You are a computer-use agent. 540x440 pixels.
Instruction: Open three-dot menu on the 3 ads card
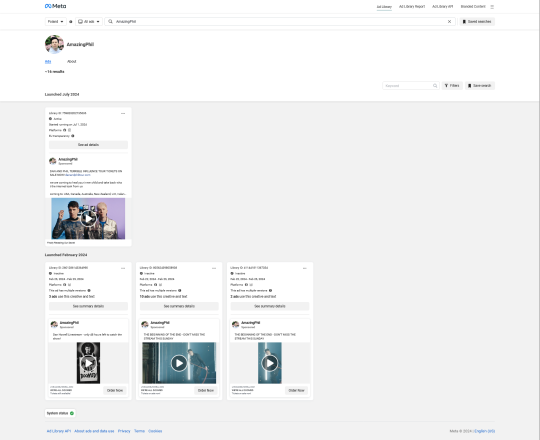tap(123, 268)
